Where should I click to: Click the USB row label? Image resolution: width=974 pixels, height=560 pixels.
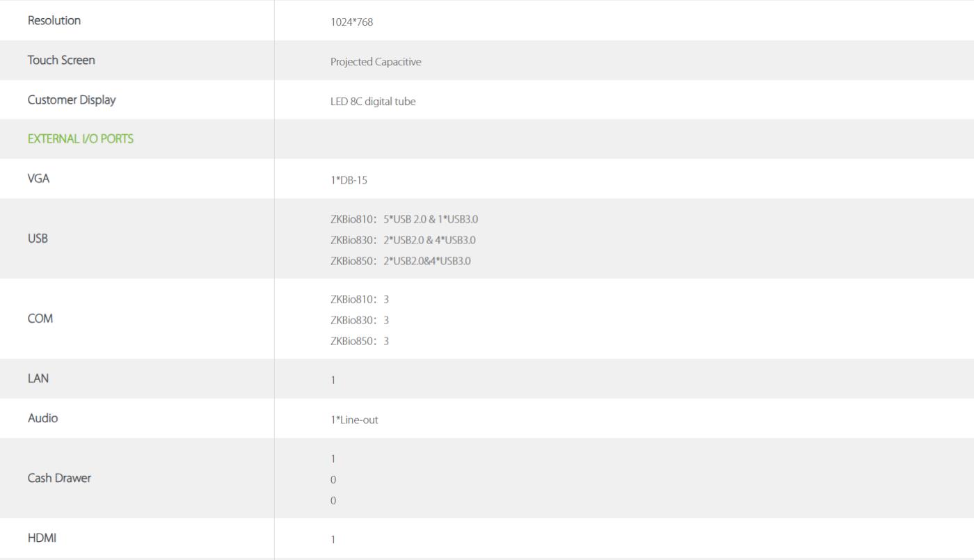click(38, 239)
